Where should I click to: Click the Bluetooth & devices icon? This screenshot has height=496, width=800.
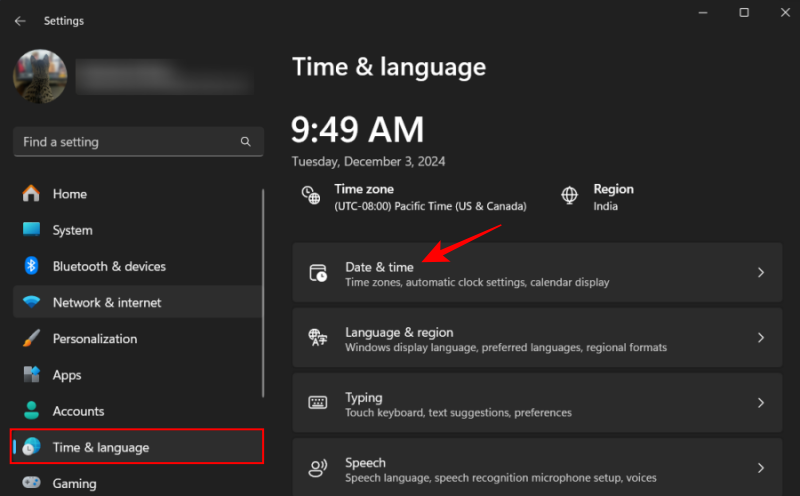(31, 266)
